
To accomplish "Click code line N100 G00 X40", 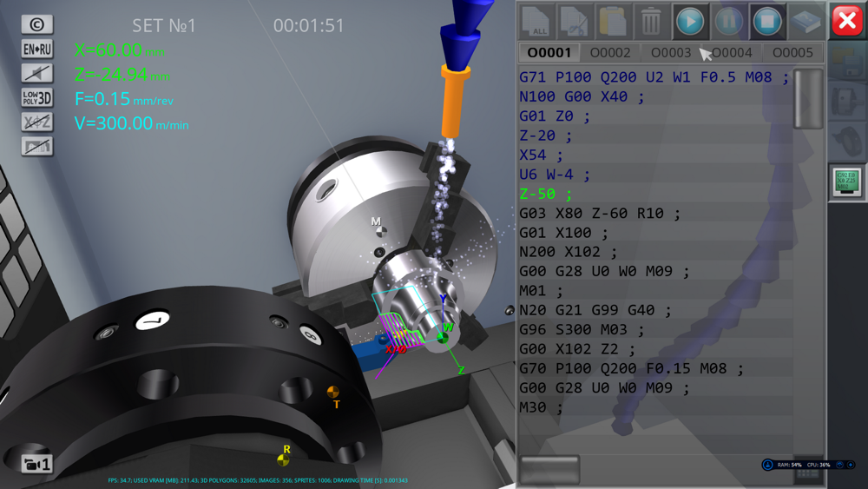I will [x=582, y=96].
